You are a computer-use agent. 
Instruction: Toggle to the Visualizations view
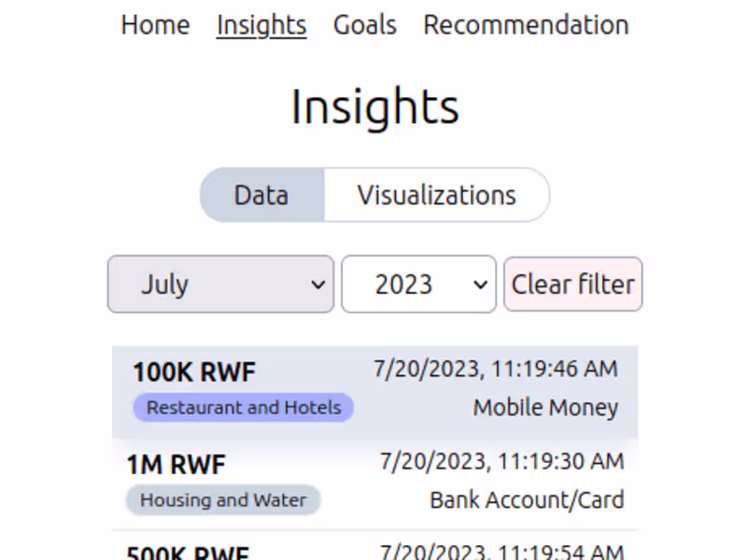[436, 195]
